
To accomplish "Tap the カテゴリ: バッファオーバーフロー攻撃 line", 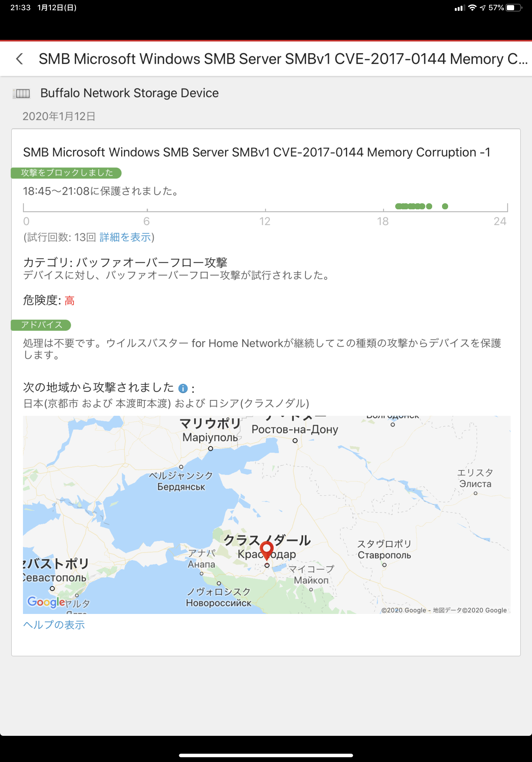I will [125, 263].
